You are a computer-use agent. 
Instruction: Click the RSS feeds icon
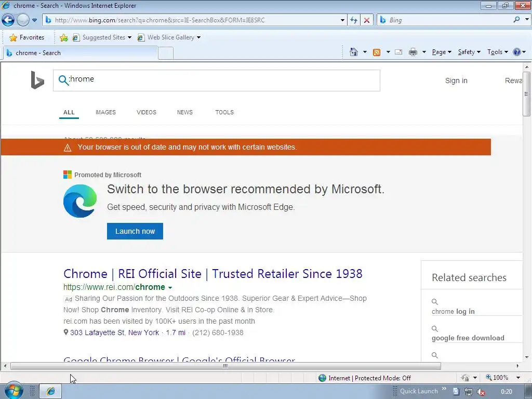click(377, 52)
